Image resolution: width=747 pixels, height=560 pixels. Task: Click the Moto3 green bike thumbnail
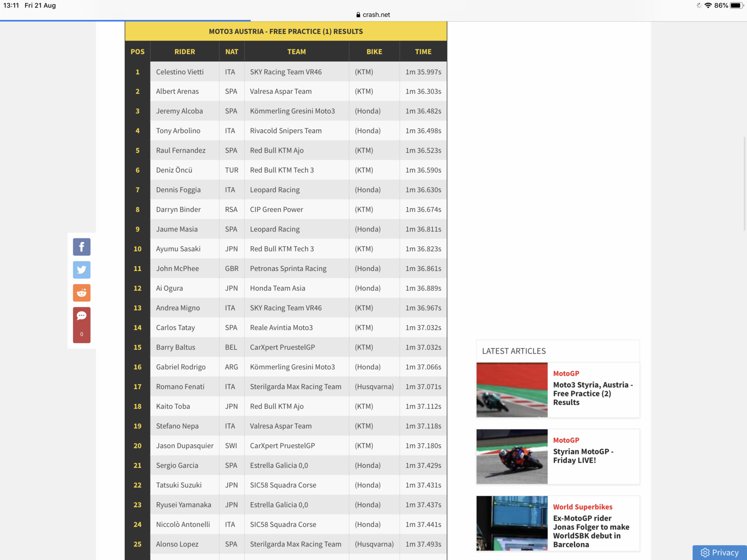click(x=512, y=390)
